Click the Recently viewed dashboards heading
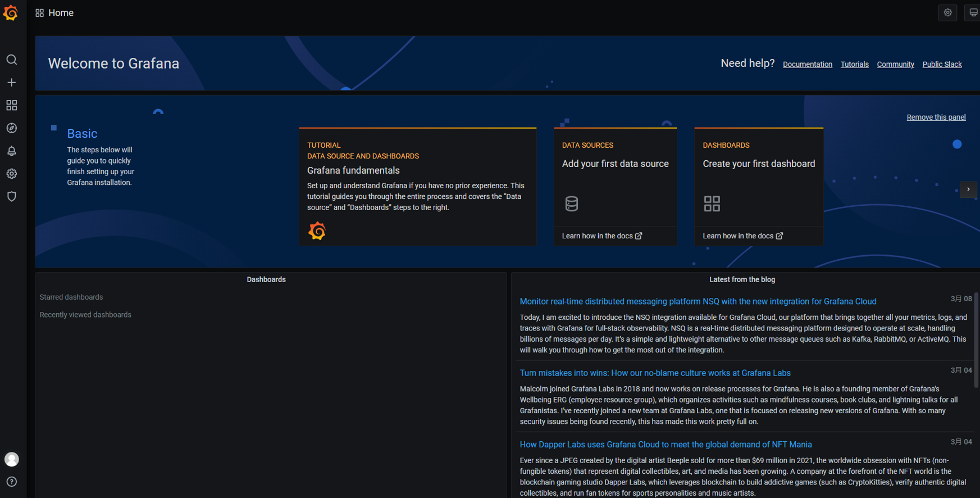Image resolution: width=980 pixels, height=498 pixels. (85, 315)
